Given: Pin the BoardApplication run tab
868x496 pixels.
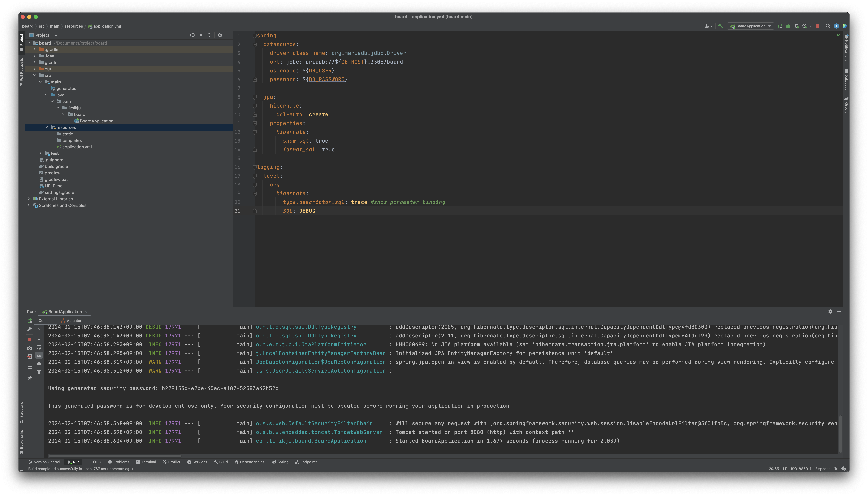Looking at the screenshot, I should (30, 378).
